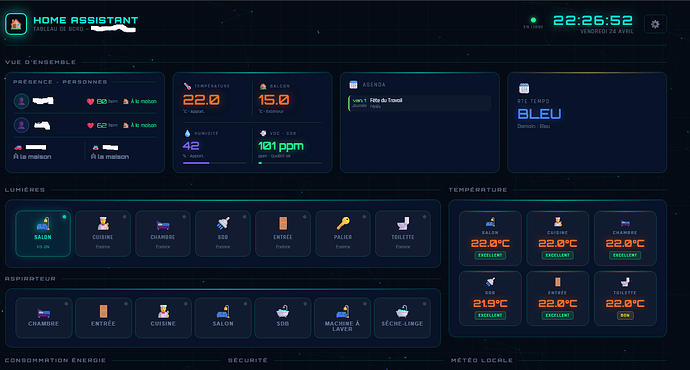Open the Chambre temperature card

[x=625, y=238]
